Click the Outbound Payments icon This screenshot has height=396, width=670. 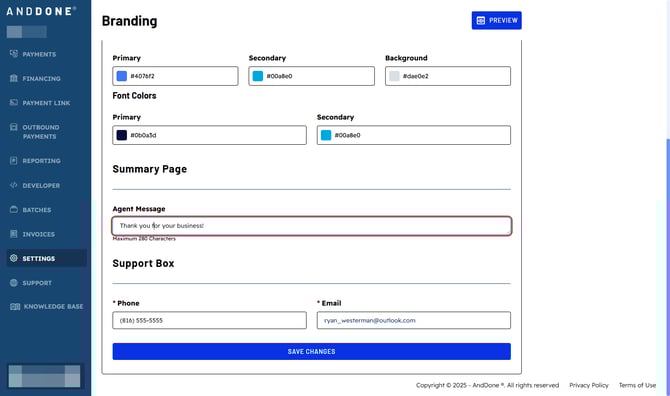coord(14,127)
